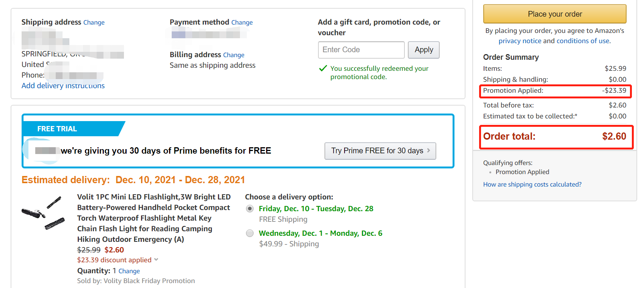
Task: Apply the promotion code
Action: (423, 50)
